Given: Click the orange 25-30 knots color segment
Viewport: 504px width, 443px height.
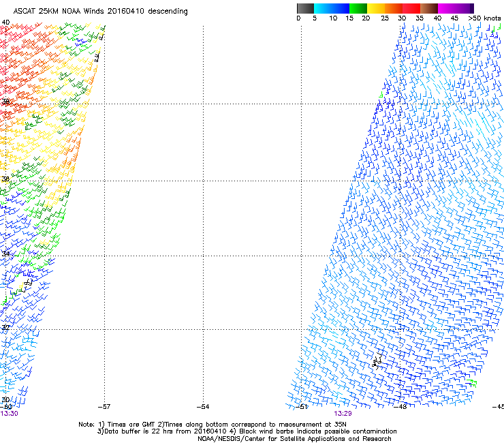Looking at the screenshot, I should tap(394, 8).
